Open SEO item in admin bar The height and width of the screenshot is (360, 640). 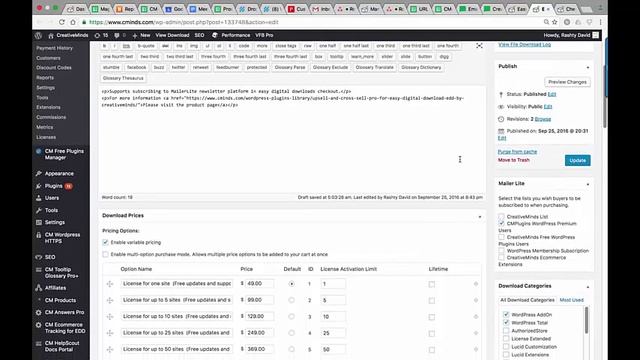click(x=199, y=36)
